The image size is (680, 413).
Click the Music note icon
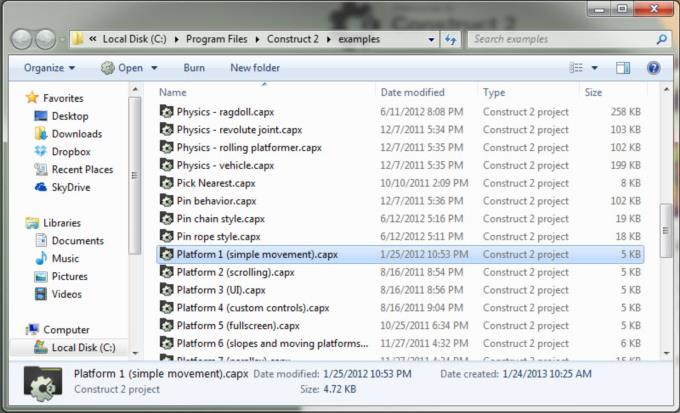[x=41, y=258]
